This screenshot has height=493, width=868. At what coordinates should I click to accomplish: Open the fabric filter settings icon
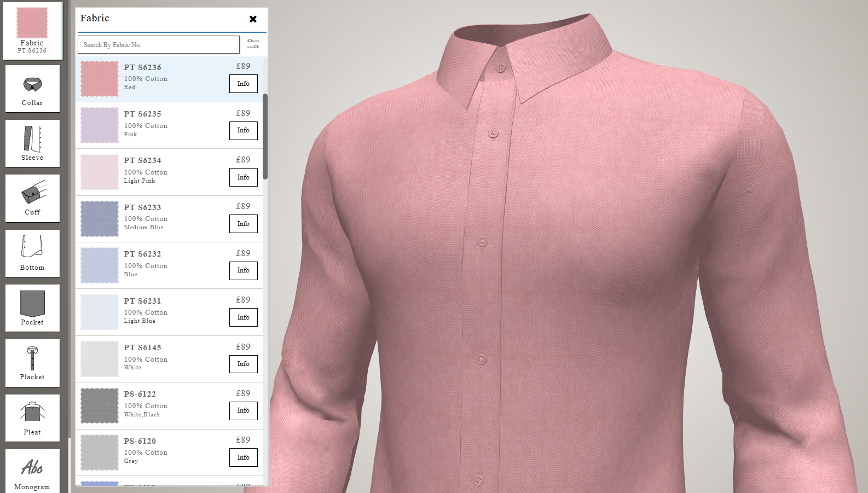coord(253,43)
